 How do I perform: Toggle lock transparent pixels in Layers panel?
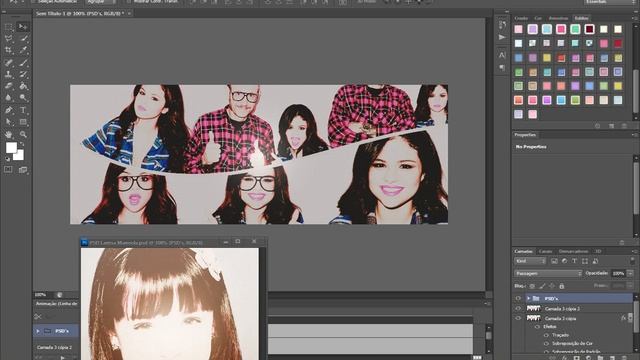pyautogui.click(x=532, y=286)
